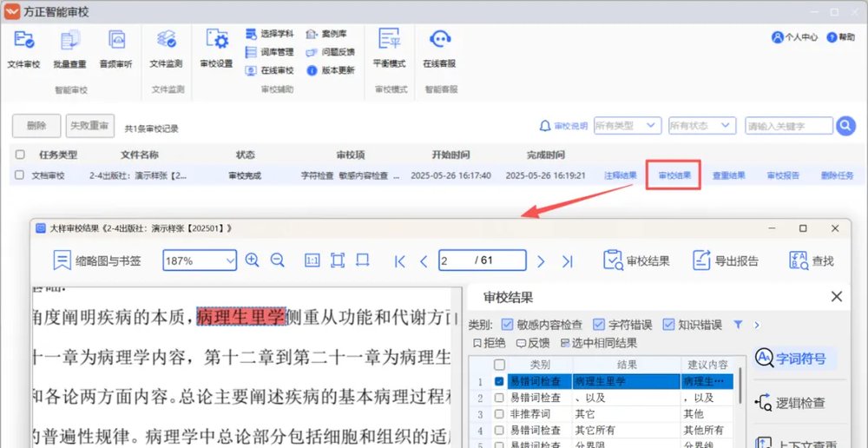Click the 审校结果 link in task row
The width and height of the screenshot is (868, 448).
point(674,175)
